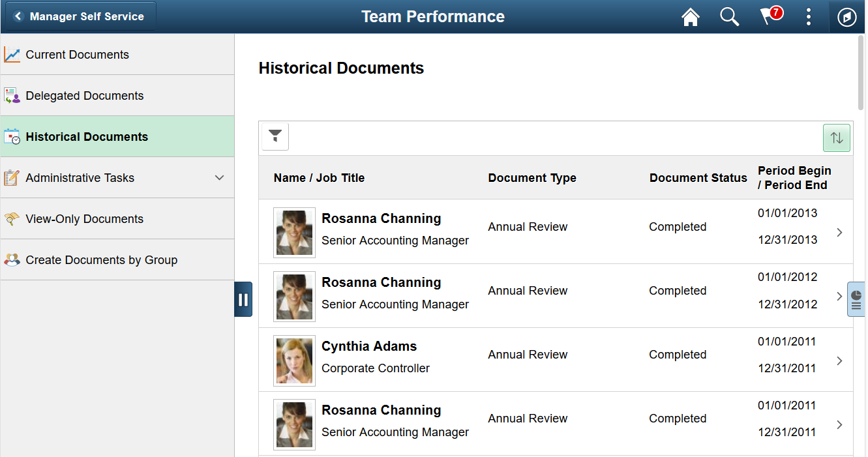Viewport: 868px width, 457px height.
Task: Click Annual Review in Cynthia Adams row
Action: (x=528, y=355)
